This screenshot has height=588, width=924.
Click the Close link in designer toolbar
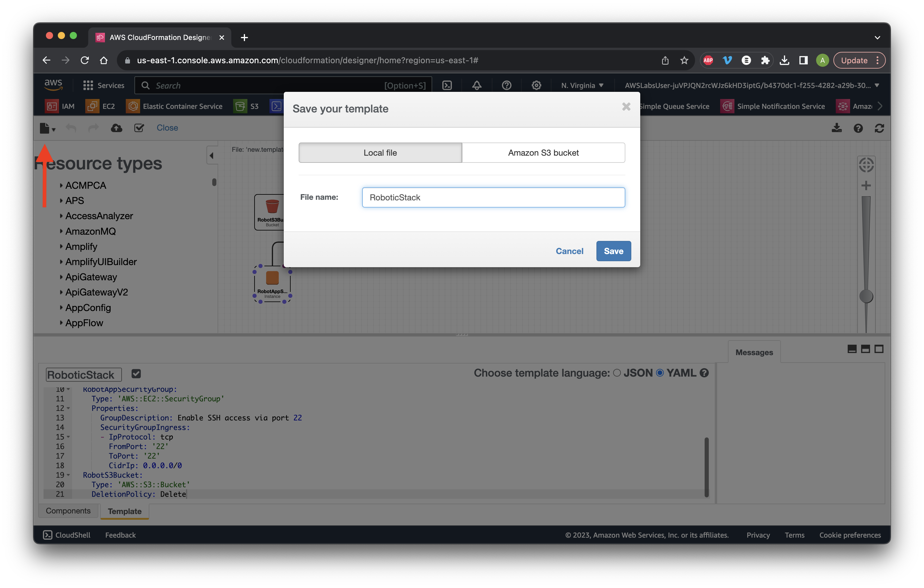point(167,128)
